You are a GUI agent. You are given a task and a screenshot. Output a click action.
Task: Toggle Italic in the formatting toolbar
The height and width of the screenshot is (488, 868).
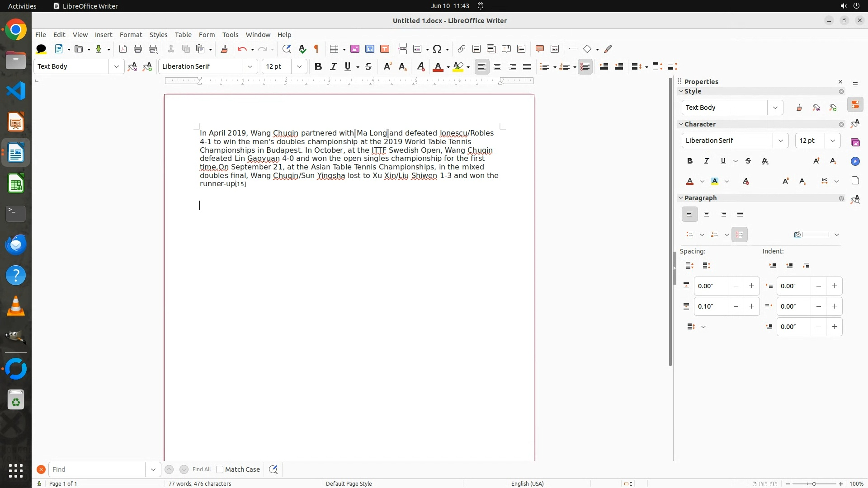(x=333, y=66)
